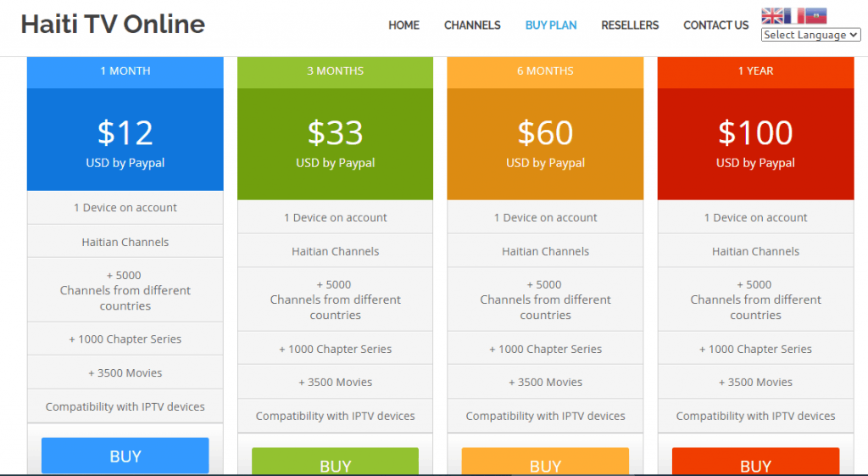Click 'Compatibility with IPTV devices' in 1 YEAR plan

coord(755,416)
